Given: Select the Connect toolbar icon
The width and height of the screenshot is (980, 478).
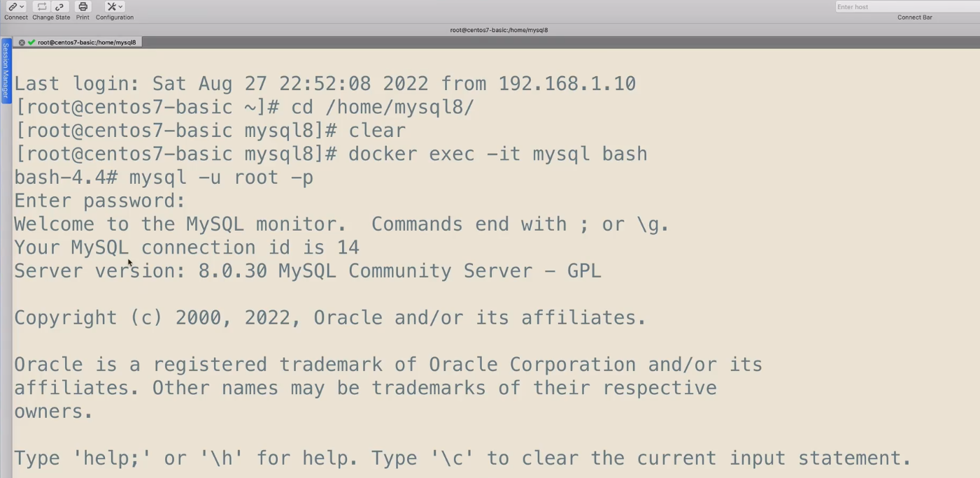Looking at the screenshot, I should (x=13, y=6).
